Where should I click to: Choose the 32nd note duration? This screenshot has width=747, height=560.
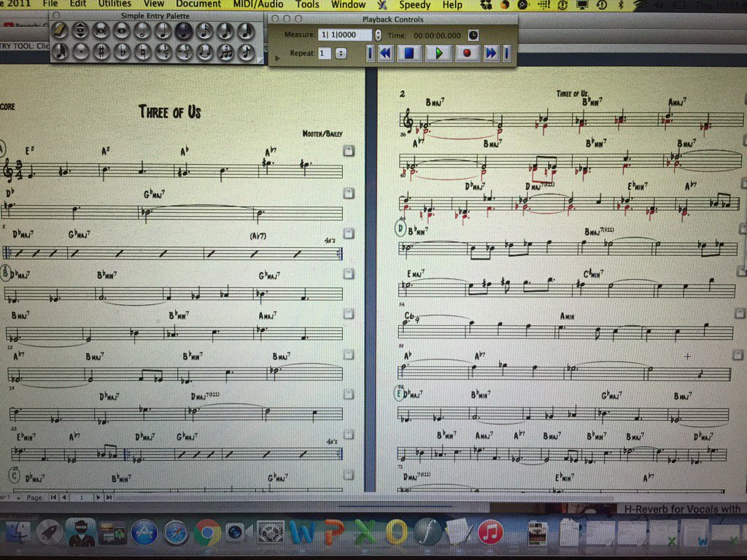(225, 31)
